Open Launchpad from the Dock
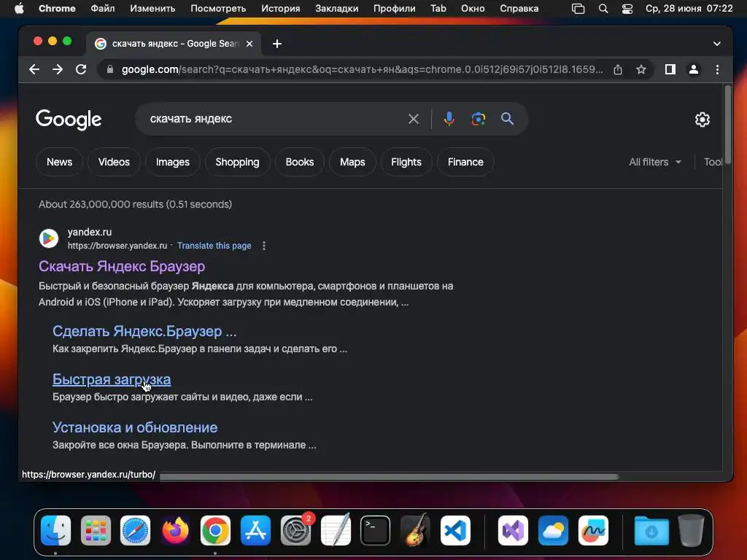 pyautogui.click(x=96, y=531)
